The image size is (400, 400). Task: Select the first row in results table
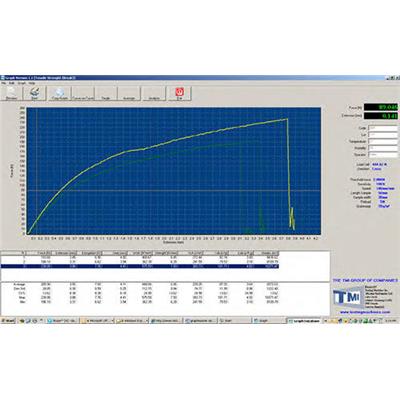tap(140, 258)
